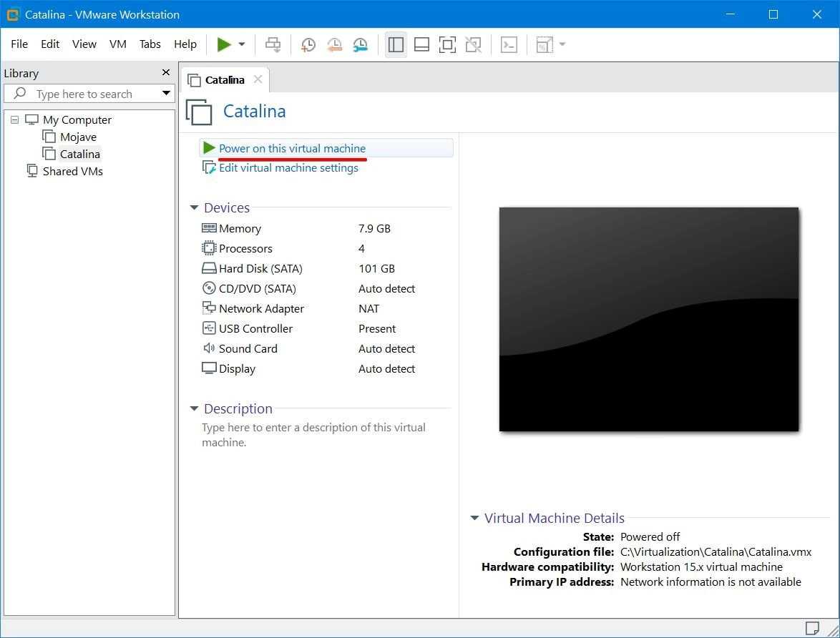Screen dimensions: 840x638
Task: Close the Library panel
Action: (166, 73)
